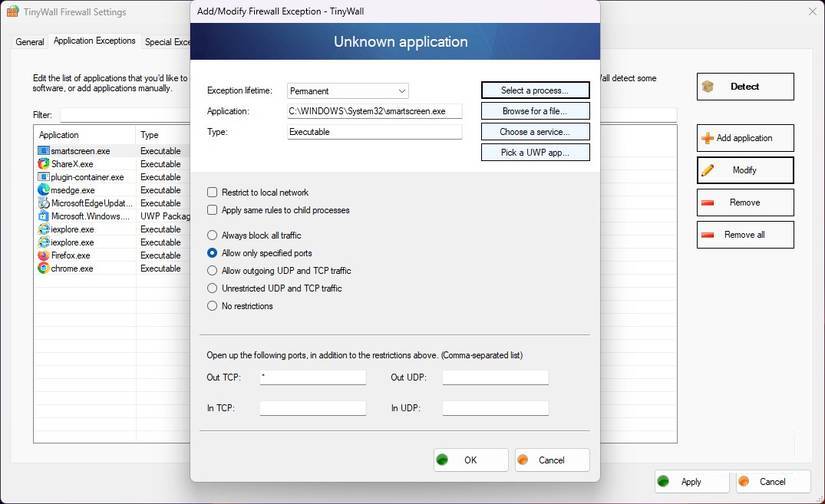Click the Type column header
Screen dimensions: 825x504
tap(163, 135)
